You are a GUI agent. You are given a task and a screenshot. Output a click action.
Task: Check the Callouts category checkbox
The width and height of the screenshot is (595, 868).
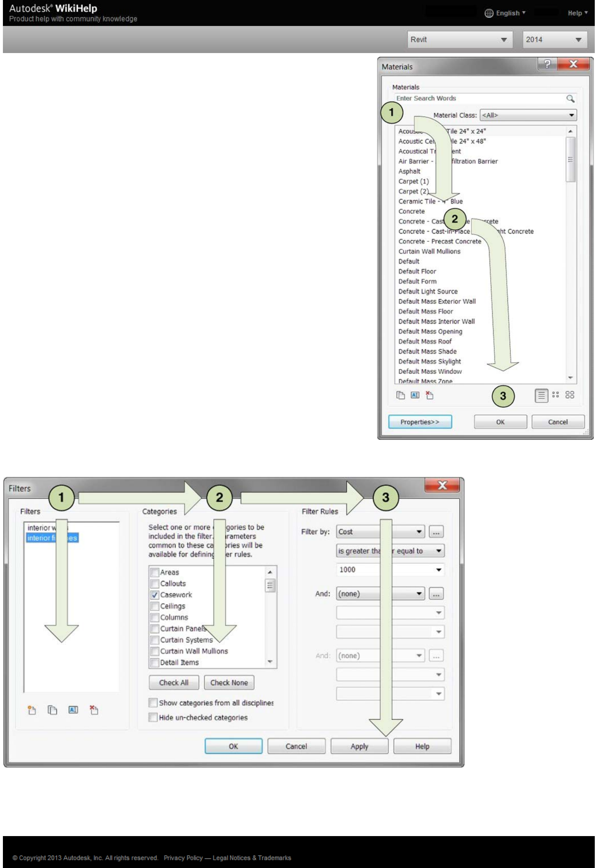click(155, 584)
